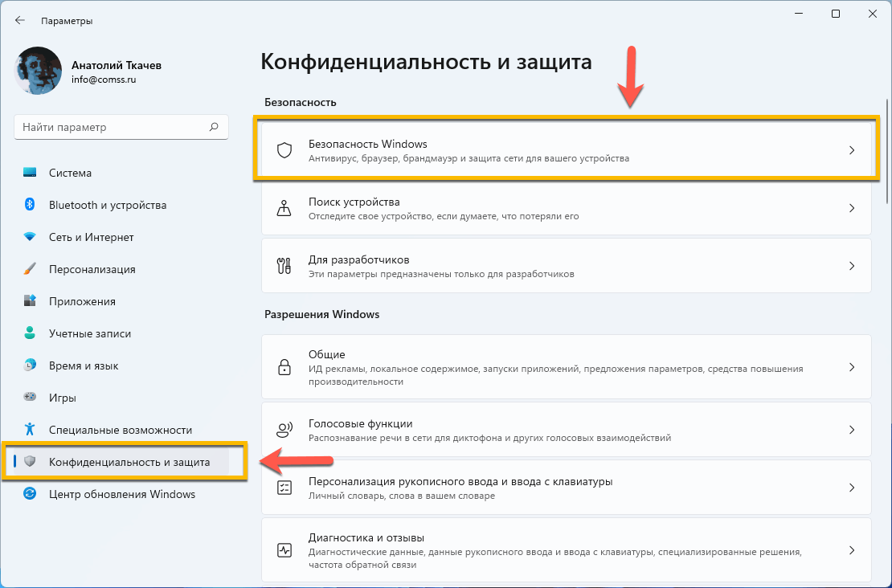The image size is (892, 588).
Task: Open Общие permissions title text
Action: click(326, 354)
